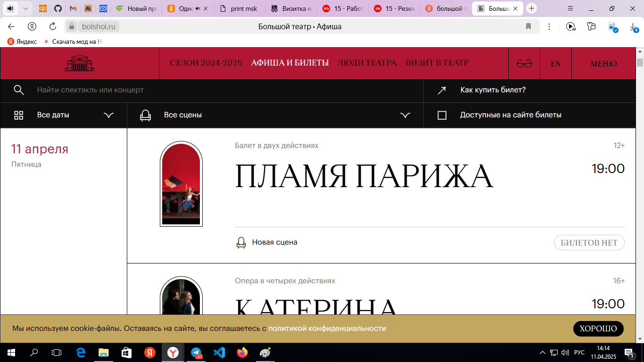The image size is (644, 362).
Task: Open the three-dot page options menu
Action: [549, 26]
